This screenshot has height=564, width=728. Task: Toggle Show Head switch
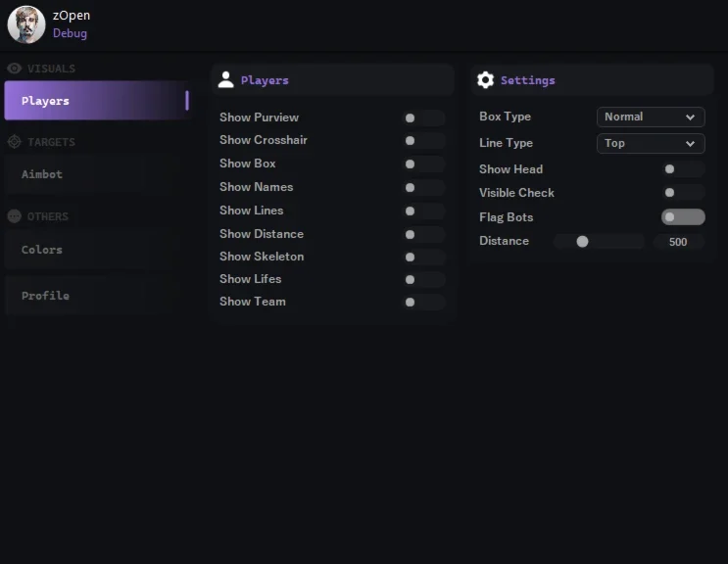tap(684, 168)
